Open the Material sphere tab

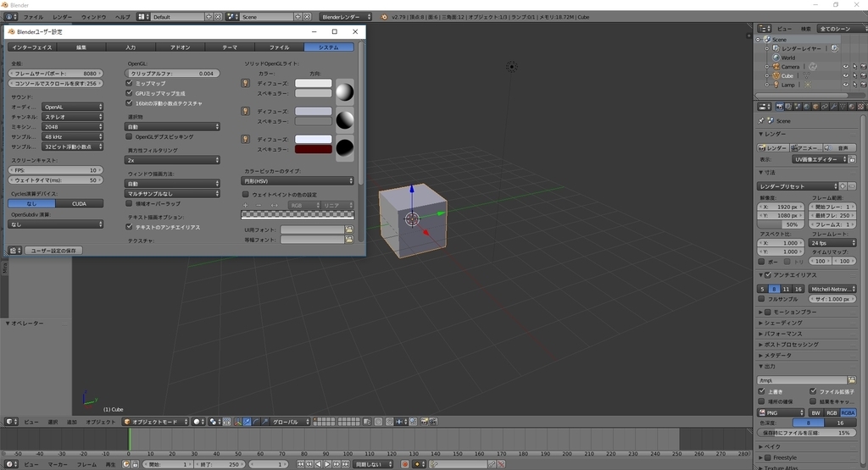pos(851,107)
